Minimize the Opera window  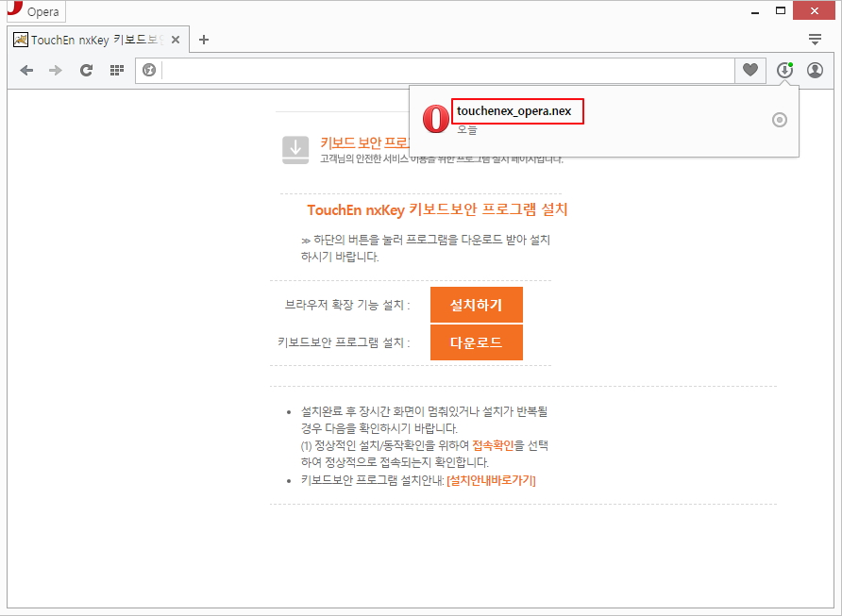click(x=755, y=11)
